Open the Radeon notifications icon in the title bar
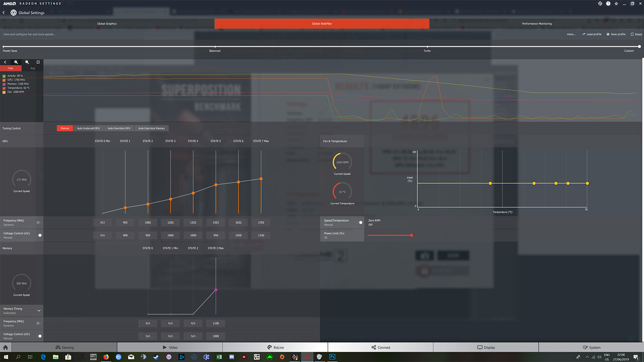644x362 pixels. click(x=600, y=4)
